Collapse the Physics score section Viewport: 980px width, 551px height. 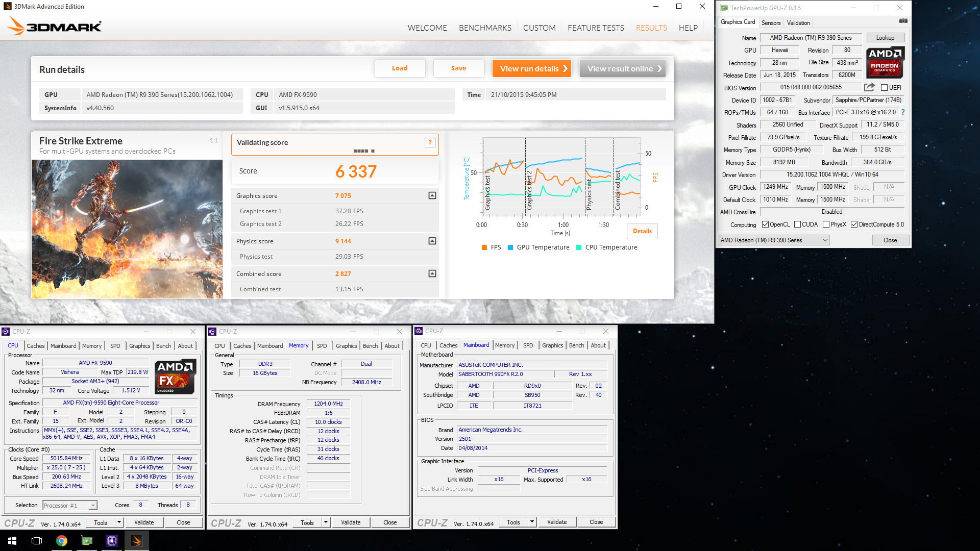(x=432, y=241)
